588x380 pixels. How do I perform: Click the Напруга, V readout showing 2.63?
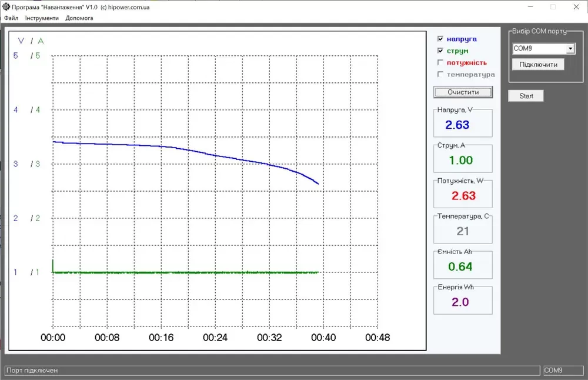[457, 125]
